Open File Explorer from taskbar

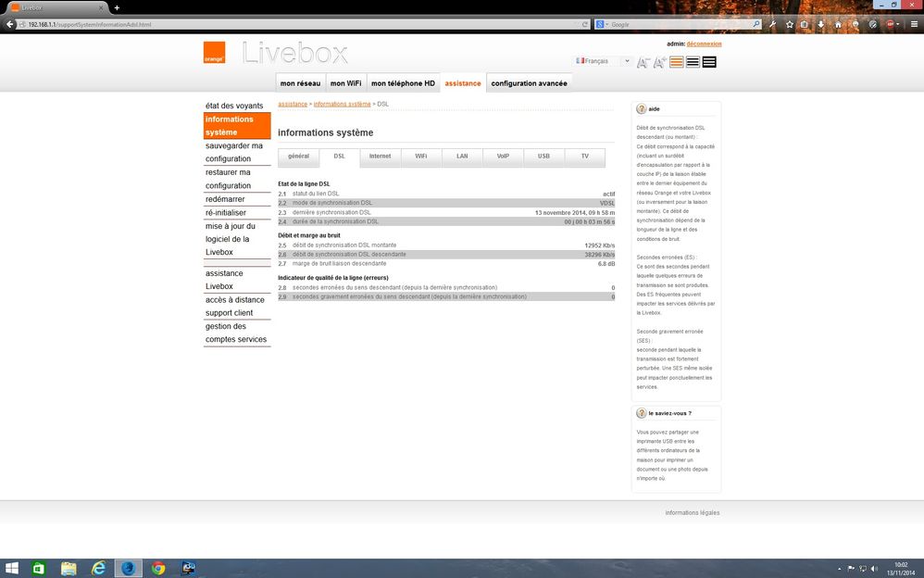click(69, 569)
